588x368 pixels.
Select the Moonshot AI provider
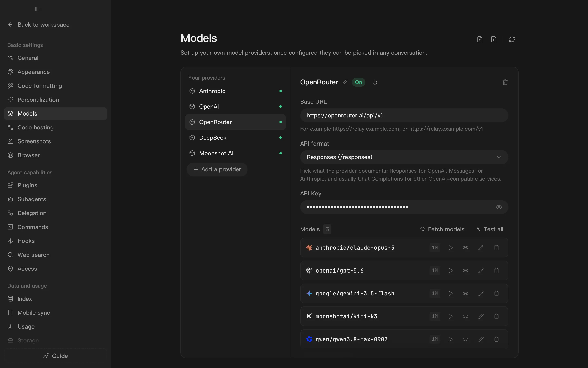click(235, 153)
